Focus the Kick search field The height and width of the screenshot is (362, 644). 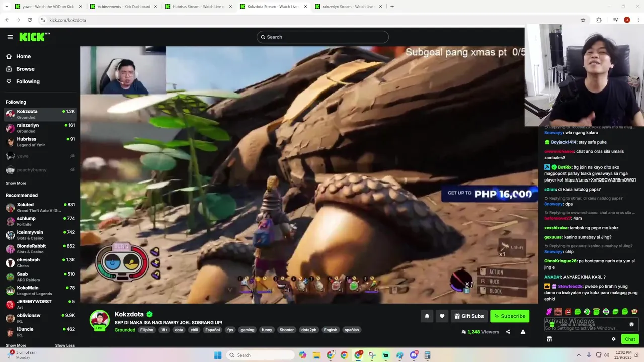point(323,37)
